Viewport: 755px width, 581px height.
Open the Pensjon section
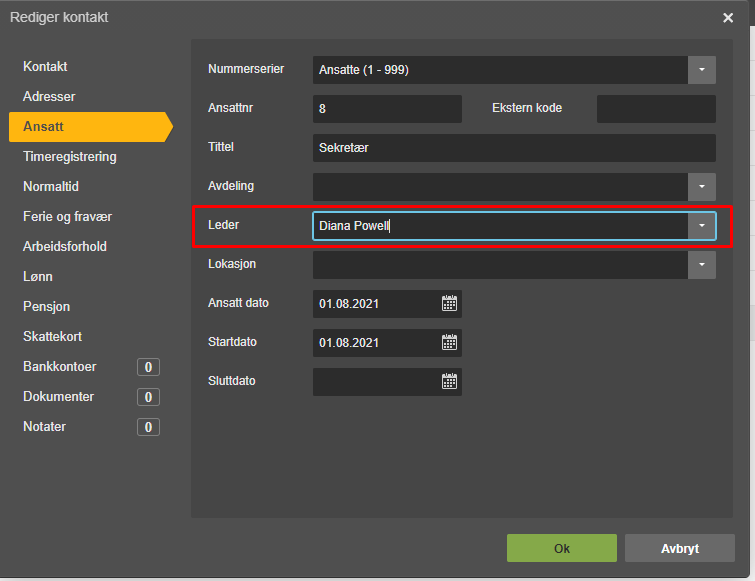(x=47, y=307)
